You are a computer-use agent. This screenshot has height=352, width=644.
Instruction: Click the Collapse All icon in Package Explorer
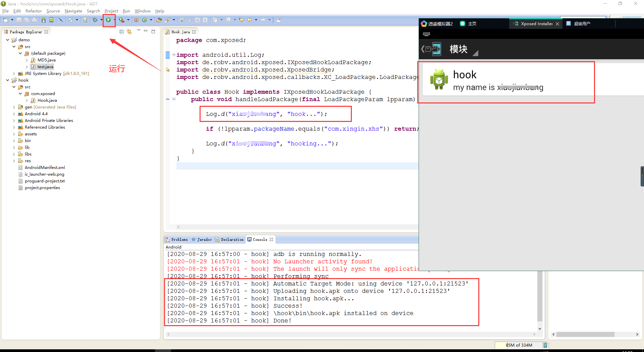tap(121, 32)
